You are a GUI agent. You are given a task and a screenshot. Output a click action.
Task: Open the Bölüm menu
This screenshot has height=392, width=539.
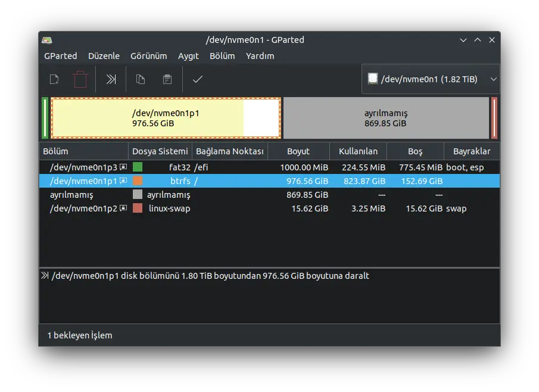[x=222, y=56]
